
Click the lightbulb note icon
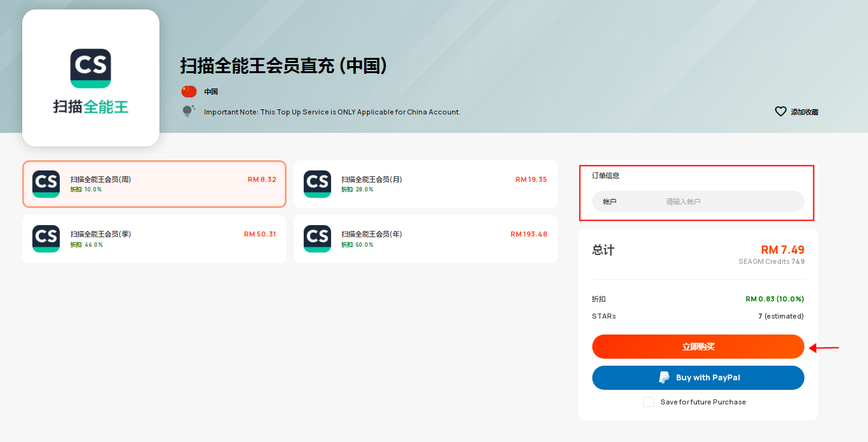pos(189,111)
